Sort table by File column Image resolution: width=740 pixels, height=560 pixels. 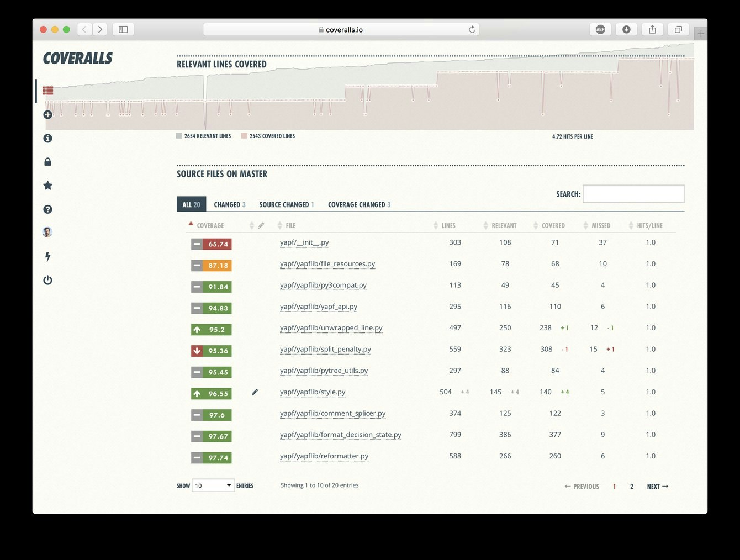[290, 225]
